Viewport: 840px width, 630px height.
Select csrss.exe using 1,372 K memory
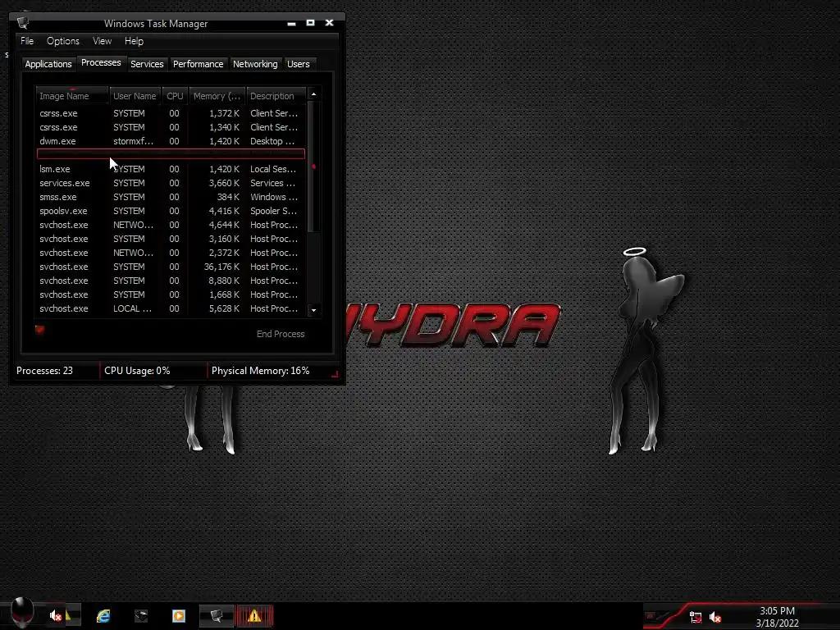171,113
